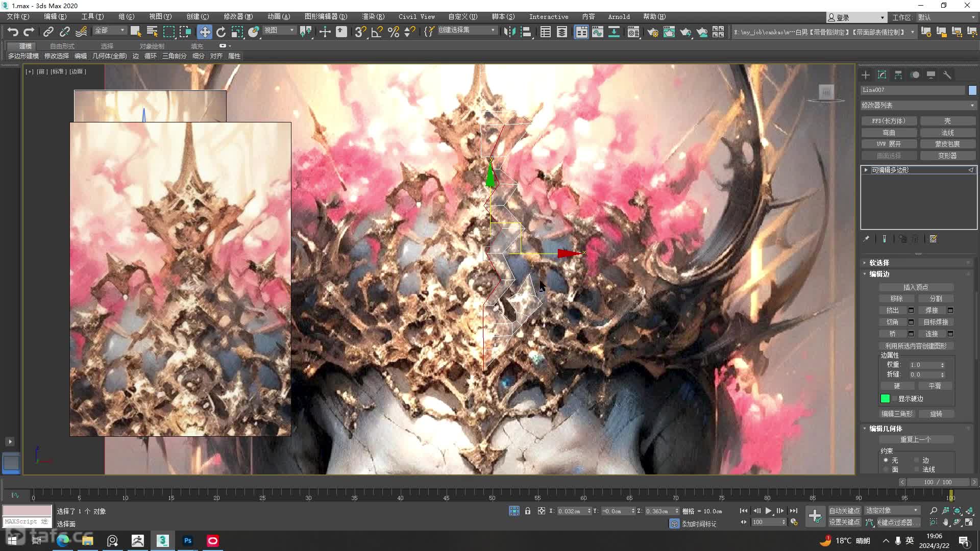
Task: Open the 创建选择集 named selection dropdown
Action: (x=467, y=30)
